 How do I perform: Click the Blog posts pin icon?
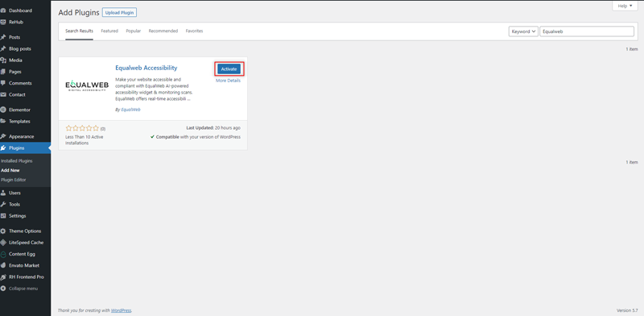3,48
